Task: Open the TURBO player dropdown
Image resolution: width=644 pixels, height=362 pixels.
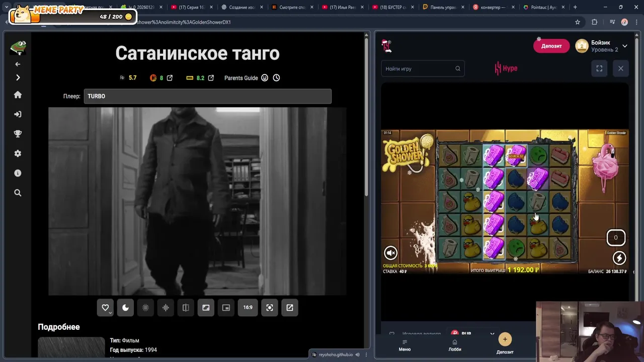Action: pyautogui.click(x=207, y=96)
